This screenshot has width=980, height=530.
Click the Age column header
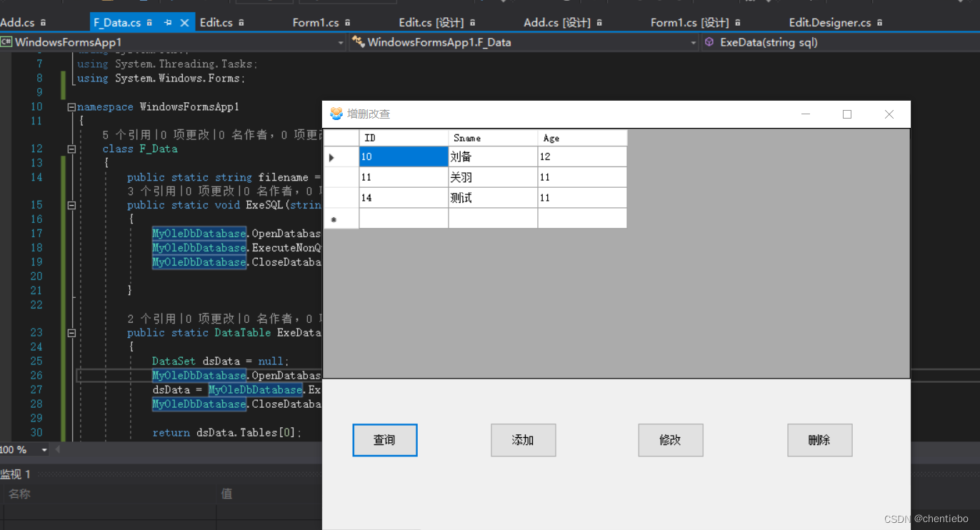coord(582,138)
